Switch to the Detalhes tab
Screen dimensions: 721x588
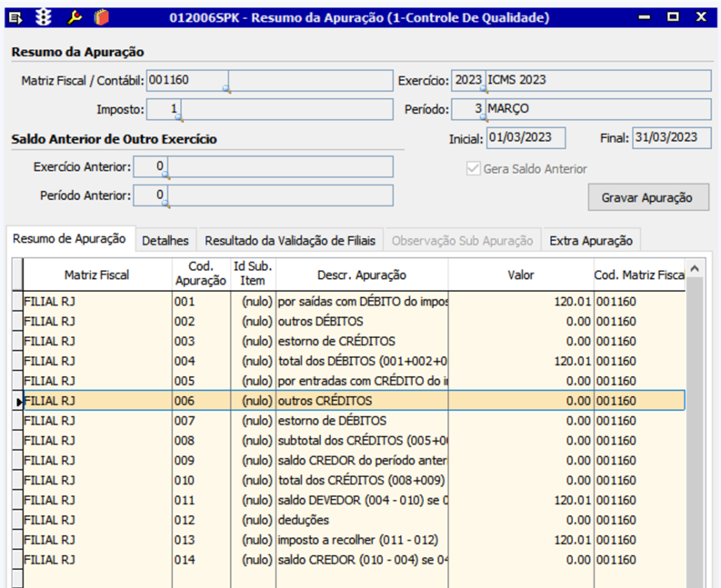tap(165, 241)
